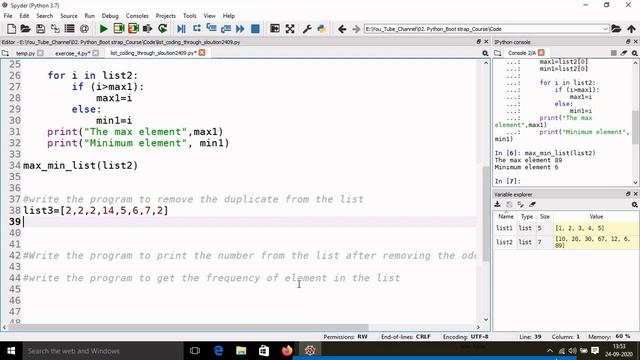The height and width of the screenshot is (360, 640).
Task: Run selection or current line icon
Action: tap(147, 29)
